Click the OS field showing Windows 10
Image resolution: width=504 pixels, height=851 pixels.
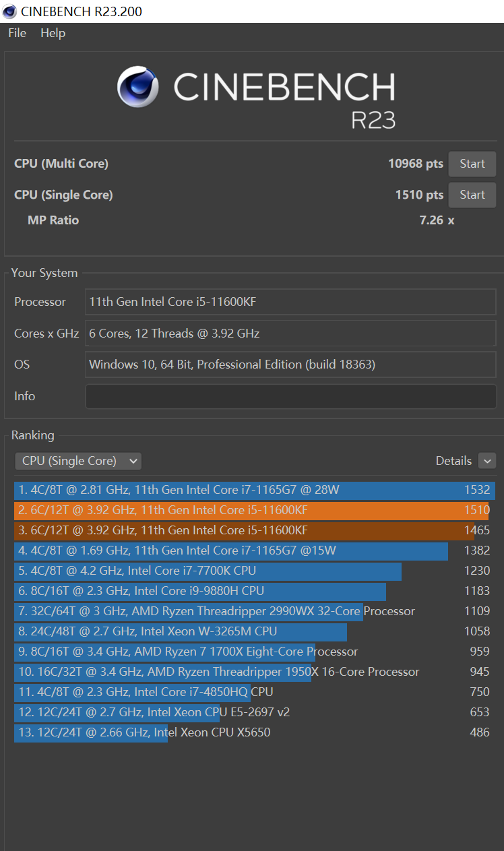coord(290,365)
